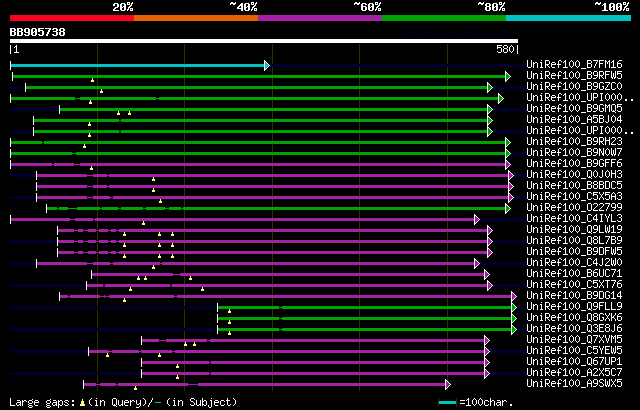Click the yellow gap marker under Q8GXK6 bar
Viewport: 640px width, 410px height.
click(229, 323)
